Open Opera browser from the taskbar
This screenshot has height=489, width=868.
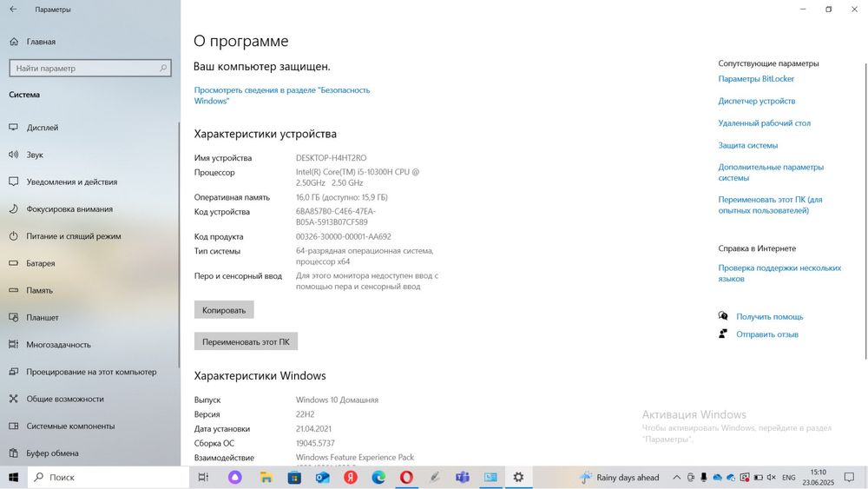406,478
